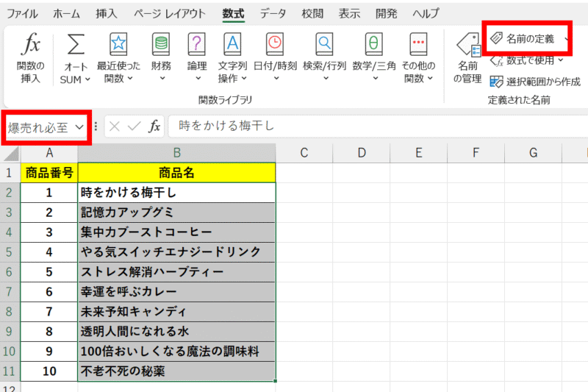Open the ファイル tab

tap(22, 14)
